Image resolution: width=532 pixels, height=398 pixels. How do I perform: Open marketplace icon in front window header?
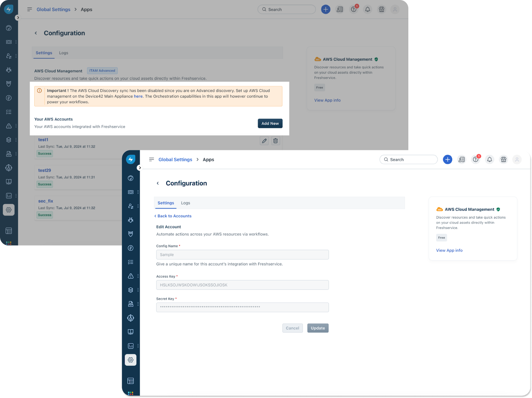(503, 159)
